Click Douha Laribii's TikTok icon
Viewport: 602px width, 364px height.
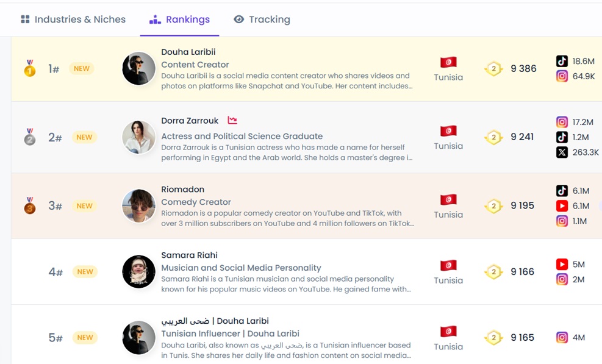point(562,61)
